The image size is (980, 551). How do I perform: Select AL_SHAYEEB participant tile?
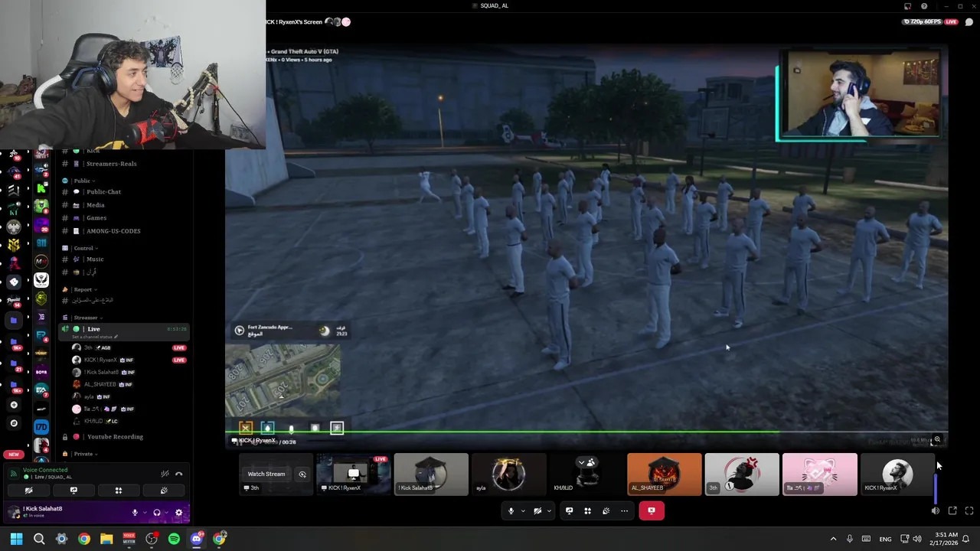tap(664, 474)
